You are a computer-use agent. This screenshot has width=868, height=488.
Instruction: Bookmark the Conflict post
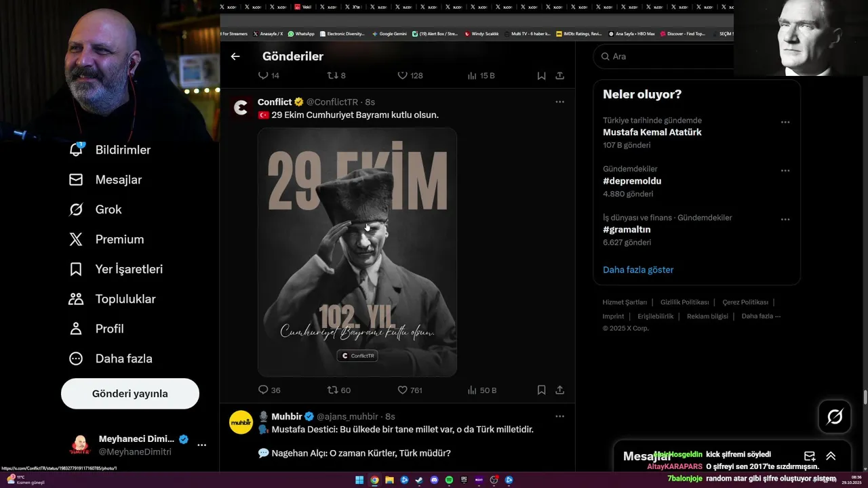[541, 390]
